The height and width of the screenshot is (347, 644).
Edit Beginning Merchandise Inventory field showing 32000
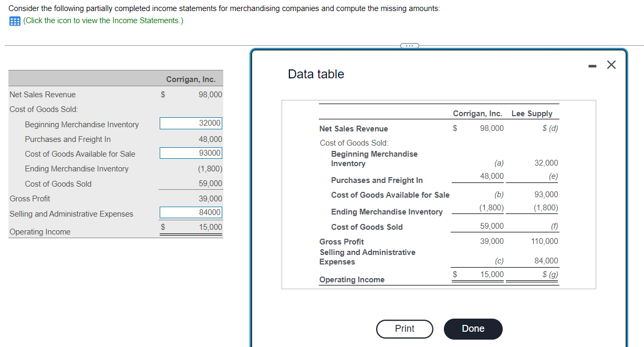click(x=191, y=123)
